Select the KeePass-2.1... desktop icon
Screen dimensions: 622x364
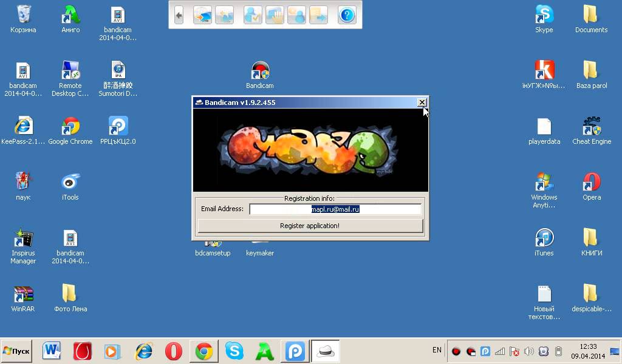click(23, 130)
